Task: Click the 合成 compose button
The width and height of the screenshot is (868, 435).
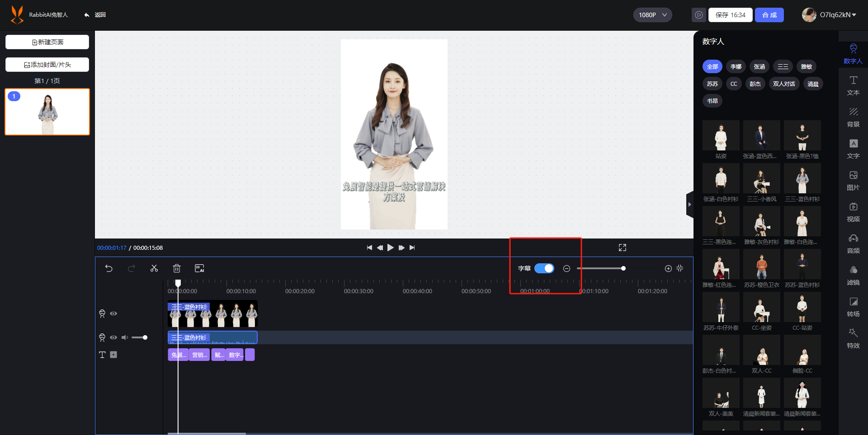Action: (x=769, y=15)
